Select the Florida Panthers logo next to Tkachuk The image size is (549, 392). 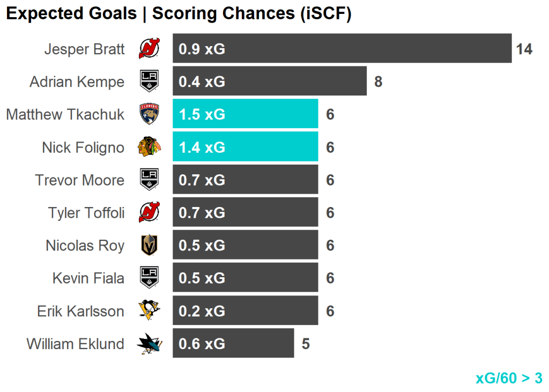pos(149,114)
